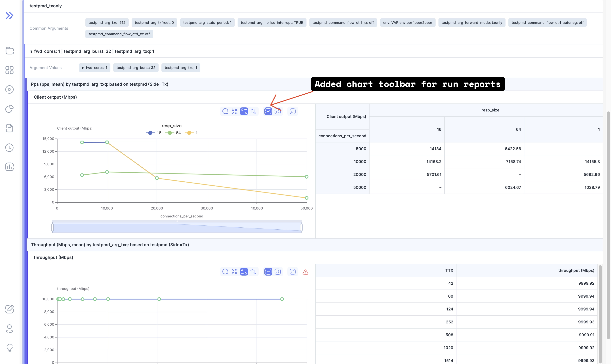The width and height of the screenshot is (611, 364).
Task: Click the zoom magnifier icon in Client output chart toolbar
Action: [x=225, y=111]
